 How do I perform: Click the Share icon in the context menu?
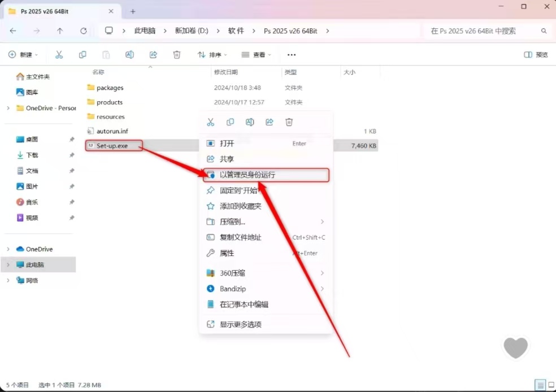pos(270,122)
